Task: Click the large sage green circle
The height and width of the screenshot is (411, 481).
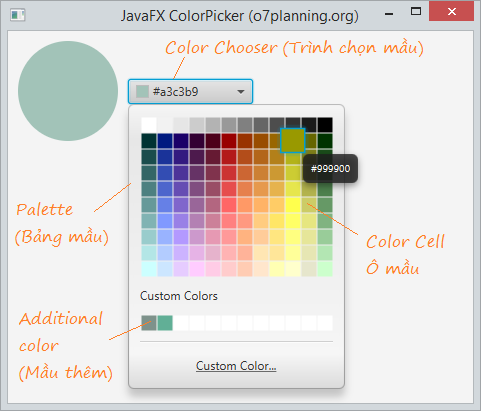Action: (68, 91)
